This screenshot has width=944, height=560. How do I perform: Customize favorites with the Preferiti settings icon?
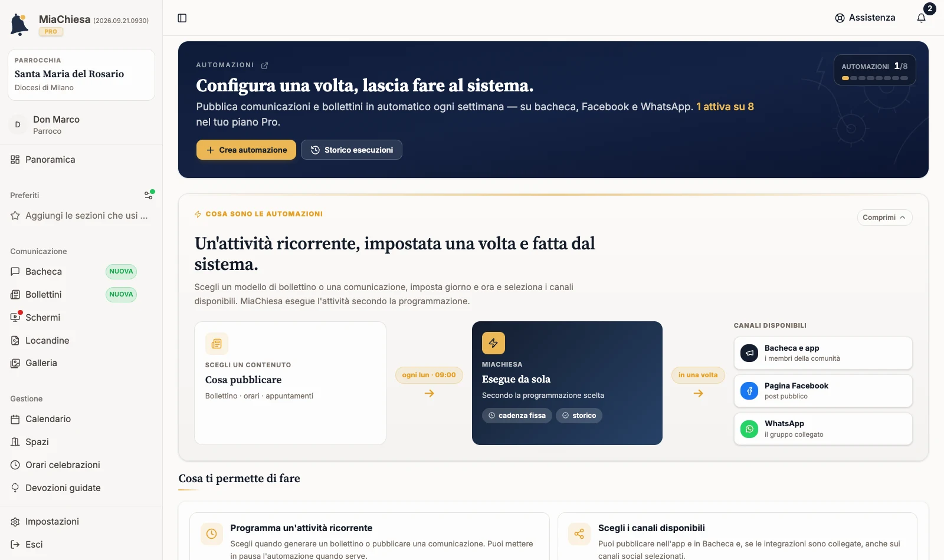tap(149, 195)
